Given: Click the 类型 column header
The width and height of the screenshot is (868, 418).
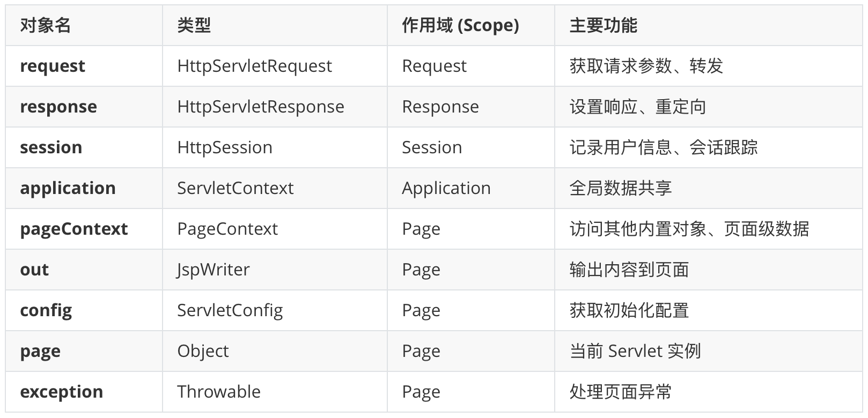Looking at the screenshot, I should click(194, 25).
